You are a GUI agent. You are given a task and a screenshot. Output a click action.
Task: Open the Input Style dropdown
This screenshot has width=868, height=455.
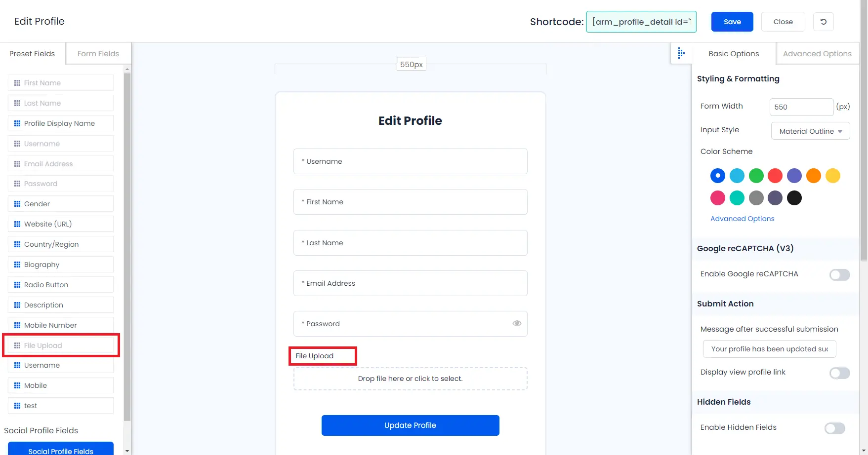[x=810, y=131]
